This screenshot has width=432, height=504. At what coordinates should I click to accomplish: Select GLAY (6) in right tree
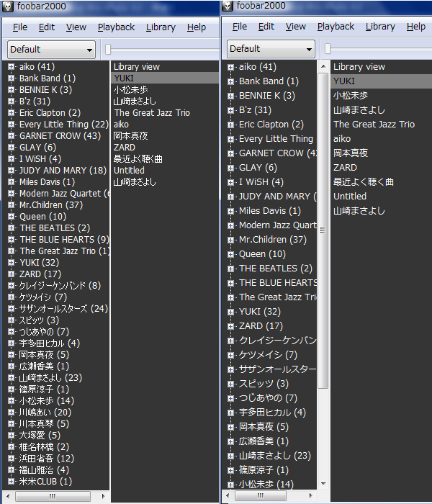click(258, 168)
